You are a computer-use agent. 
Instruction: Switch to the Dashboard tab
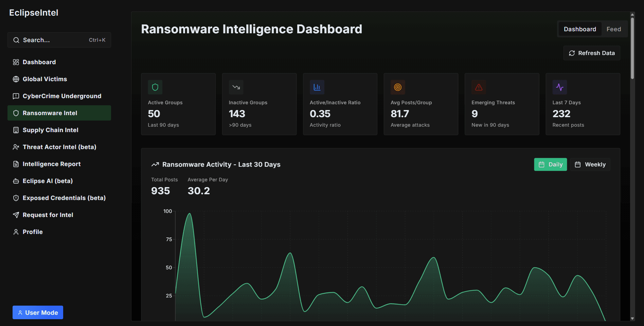pos(580,29)
